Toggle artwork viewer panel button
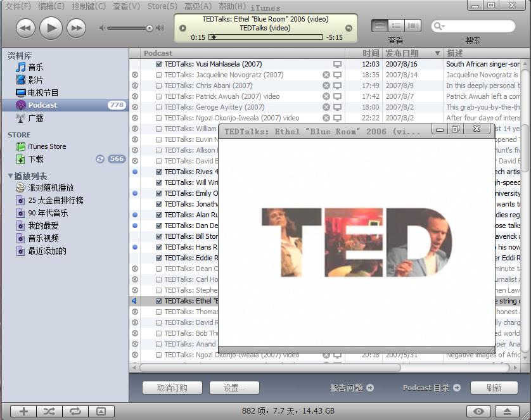Screen dimensions: 531x420 click(x=101, y=412)
